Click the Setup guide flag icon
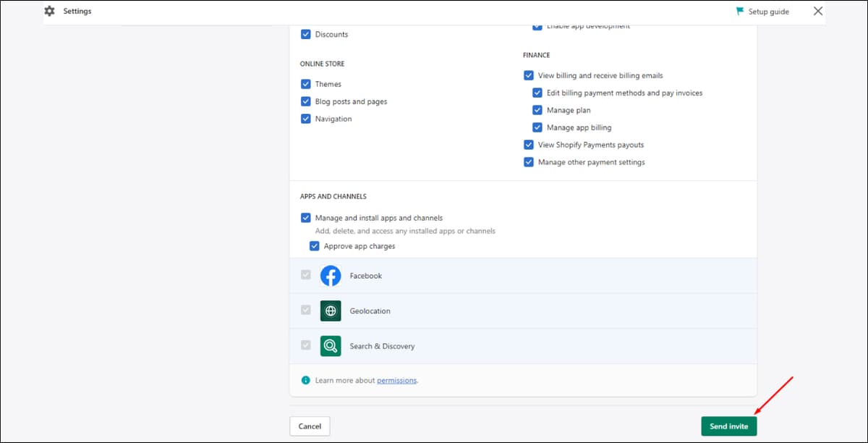This screenshot has width=868, height=443. (740, 12)
